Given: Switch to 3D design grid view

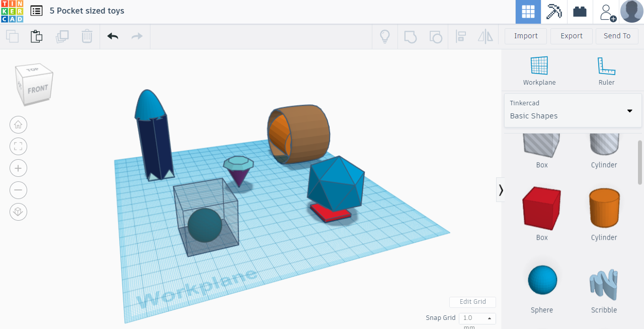Looking at the screenshot, I should (x=528, y=12).
